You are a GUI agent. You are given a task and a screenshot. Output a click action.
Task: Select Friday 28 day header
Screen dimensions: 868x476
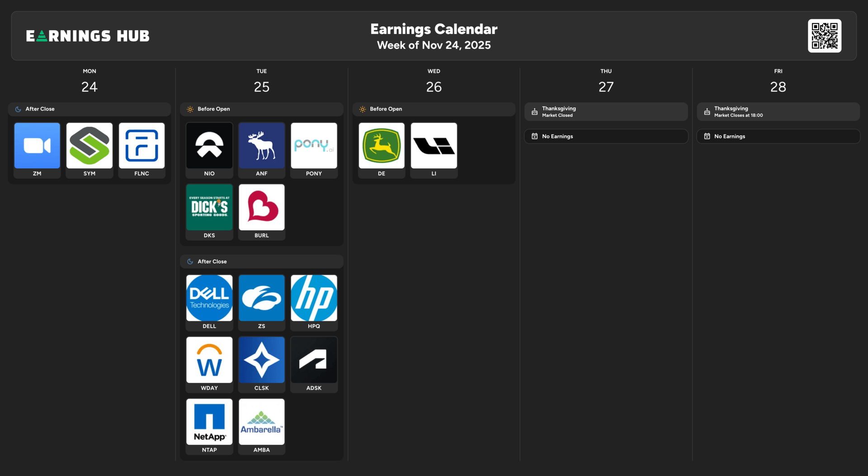(x=778, y=81)
